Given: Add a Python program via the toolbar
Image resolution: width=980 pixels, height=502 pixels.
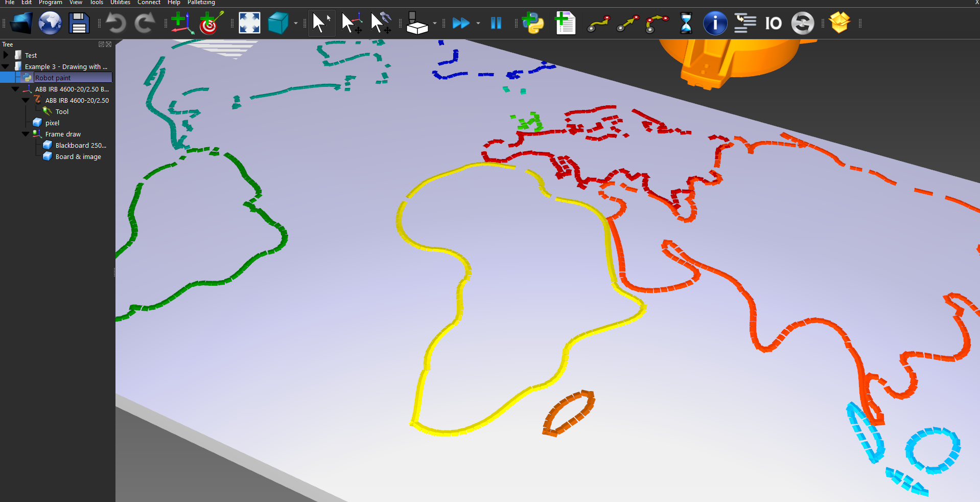Looking at the screenshot, I should (533, 24).
